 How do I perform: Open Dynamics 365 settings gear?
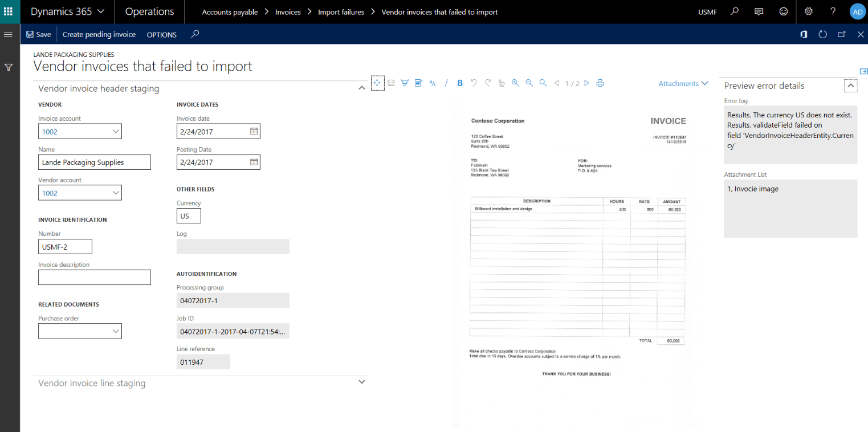click(x=808, y=11)
